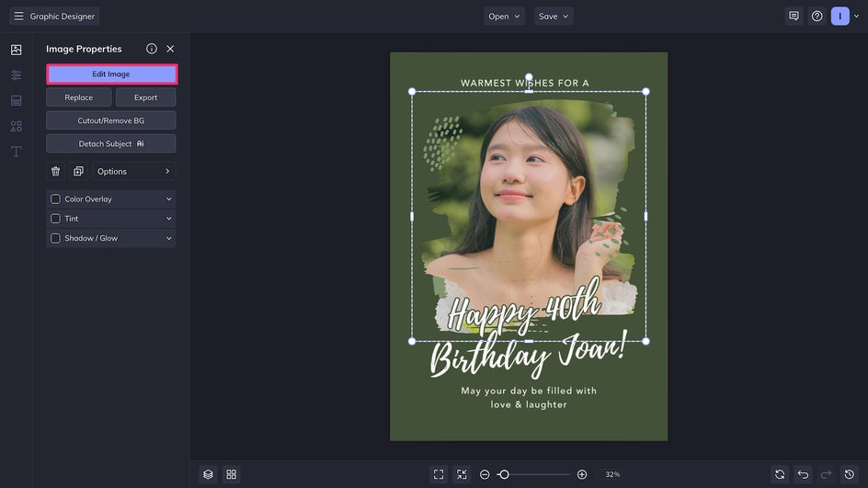868x488 pixels.
Task: Click the left-side selection edge handle
Action: point(412,216)
